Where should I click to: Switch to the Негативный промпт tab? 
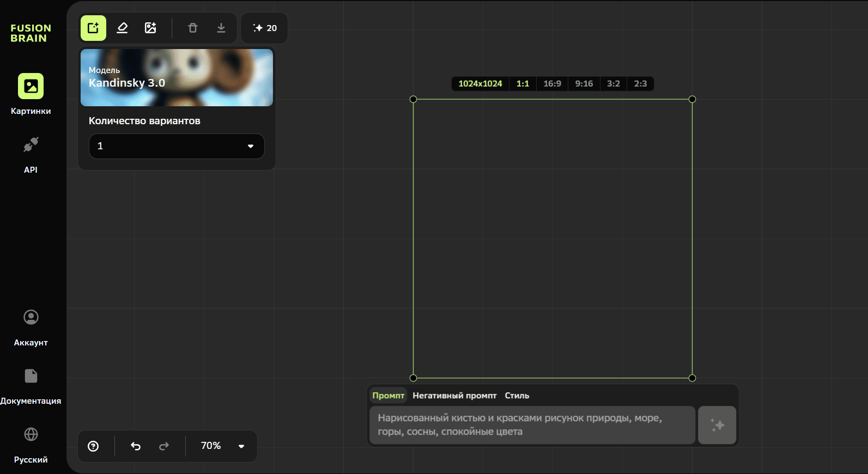tap(454, 396)
